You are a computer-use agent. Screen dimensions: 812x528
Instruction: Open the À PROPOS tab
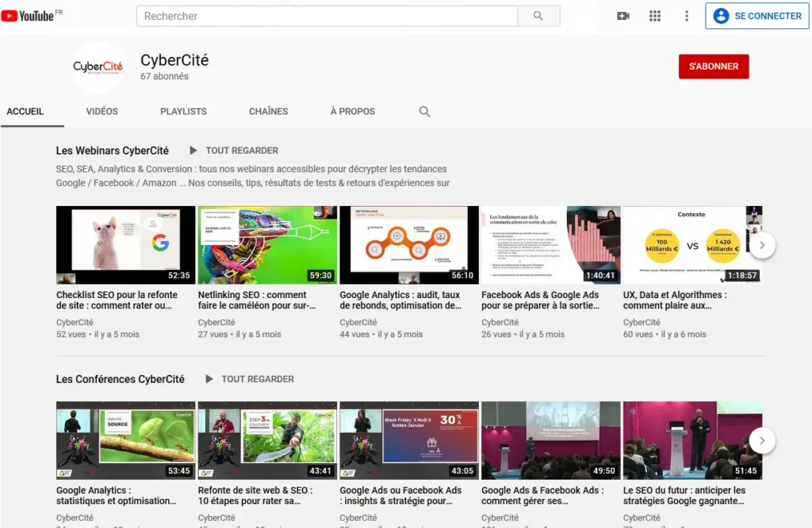[x=353, y=111]
